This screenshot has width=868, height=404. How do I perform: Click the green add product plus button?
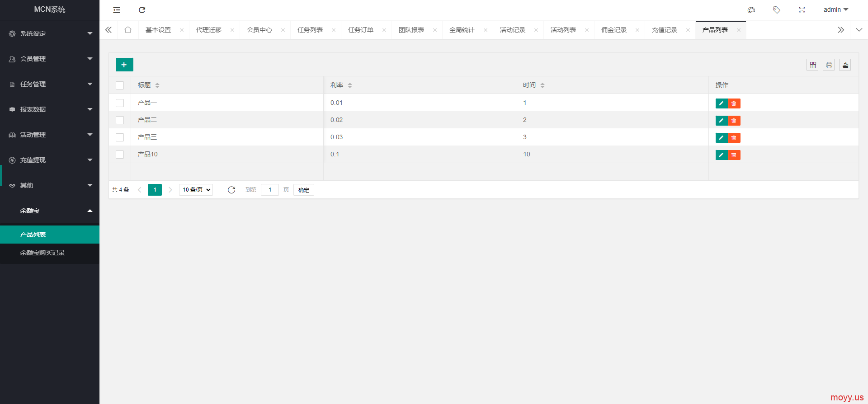click(124, 65)
